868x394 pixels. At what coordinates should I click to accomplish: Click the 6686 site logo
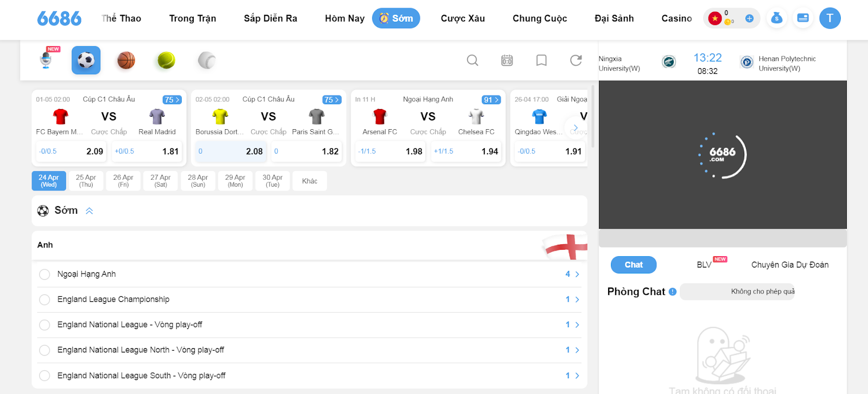click(59, 18)
